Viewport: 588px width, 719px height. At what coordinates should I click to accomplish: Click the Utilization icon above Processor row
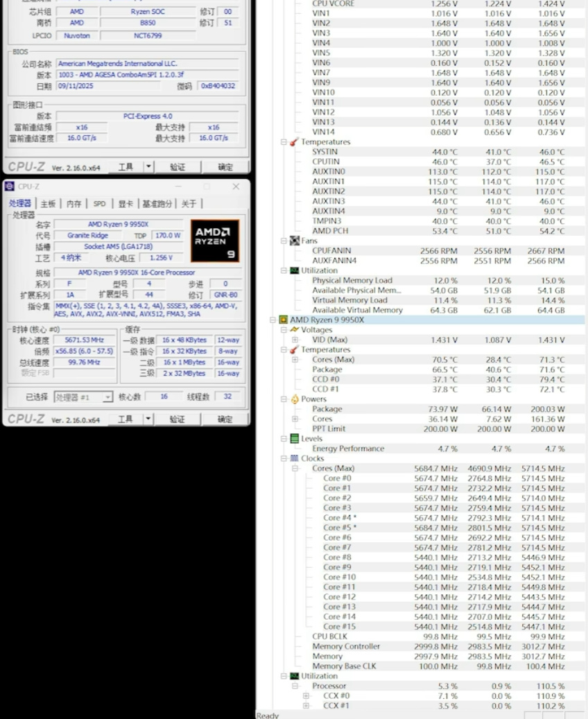295,676
